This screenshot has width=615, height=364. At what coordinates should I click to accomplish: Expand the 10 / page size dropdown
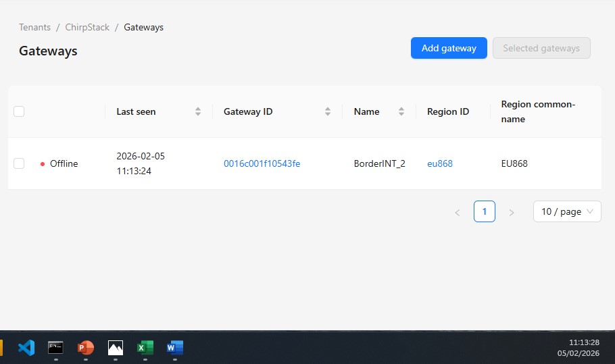567,211
